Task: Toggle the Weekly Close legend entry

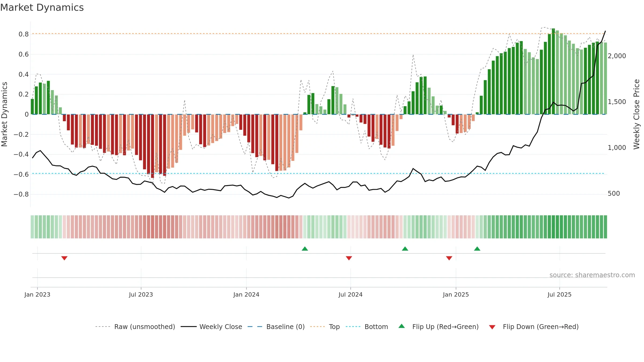Action: tap(211, 327)
